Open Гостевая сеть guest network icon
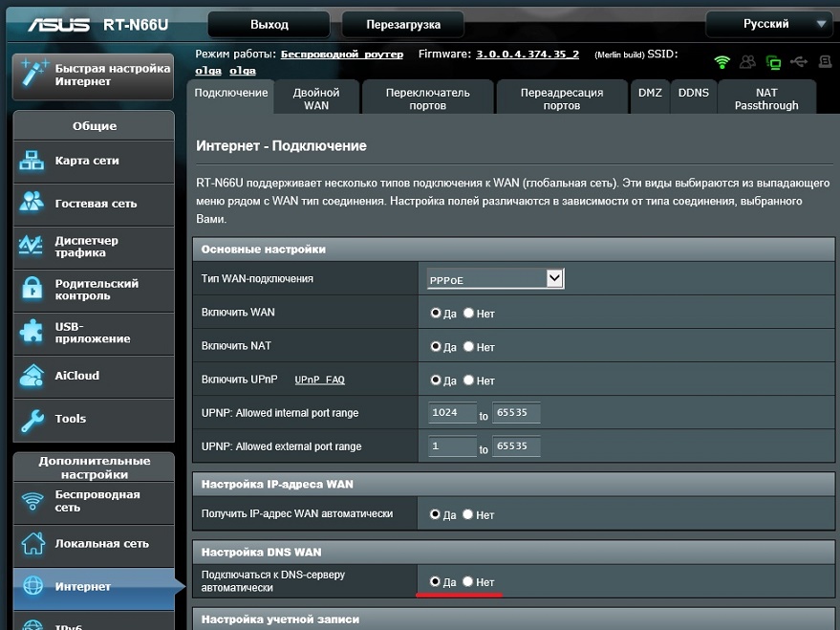Viewport: 840px width, 630px height. coord(32,203)
